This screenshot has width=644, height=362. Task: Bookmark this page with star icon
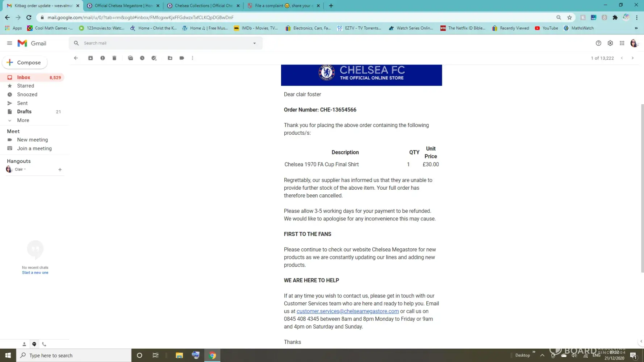[569, 17]
